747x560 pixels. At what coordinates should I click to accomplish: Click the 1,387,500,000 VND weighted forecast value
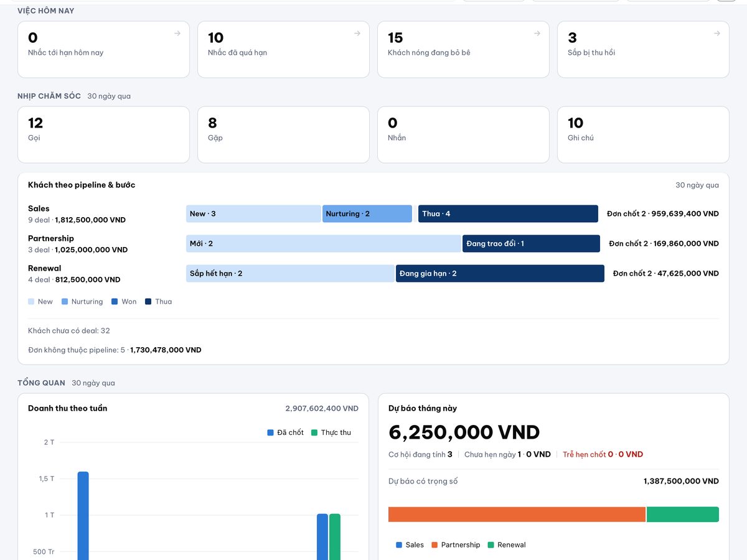681,482
